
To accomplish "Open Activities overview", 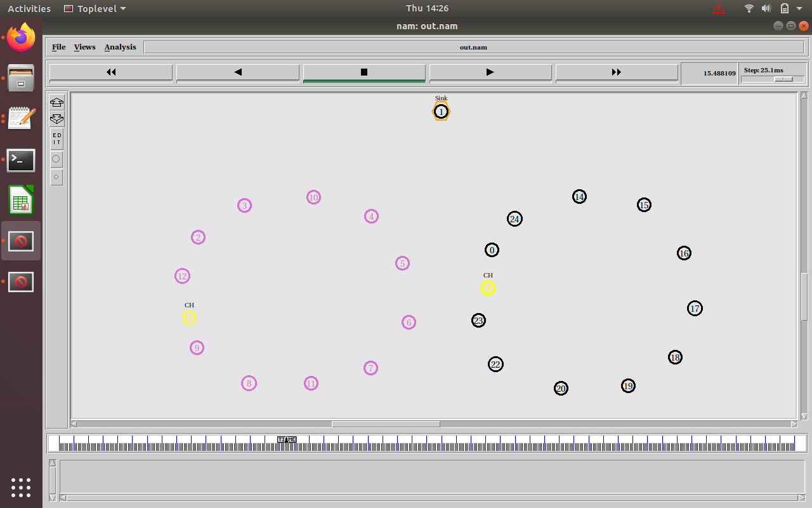I will 29,8.
